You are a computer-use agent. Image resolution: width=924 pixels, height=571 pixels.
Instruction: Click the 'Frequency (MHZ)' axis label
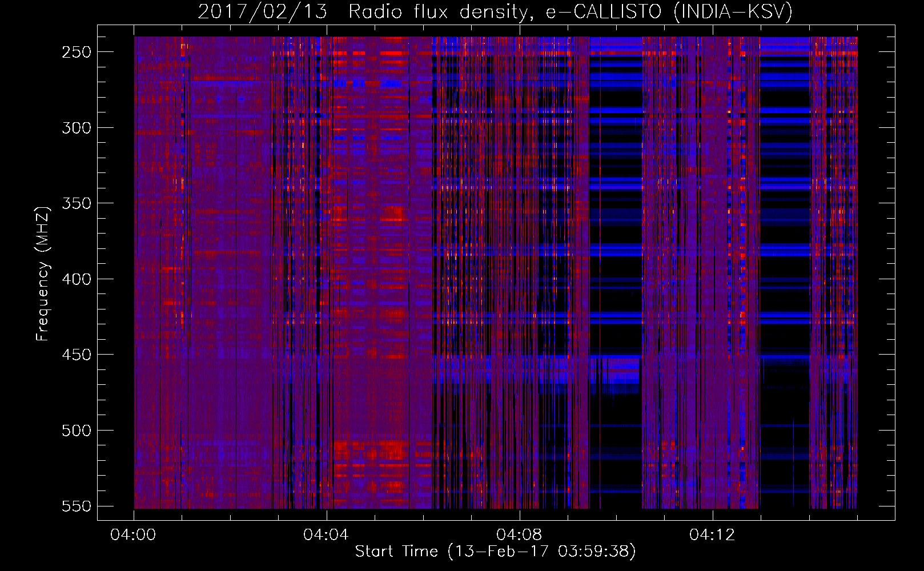click(43, 274)
